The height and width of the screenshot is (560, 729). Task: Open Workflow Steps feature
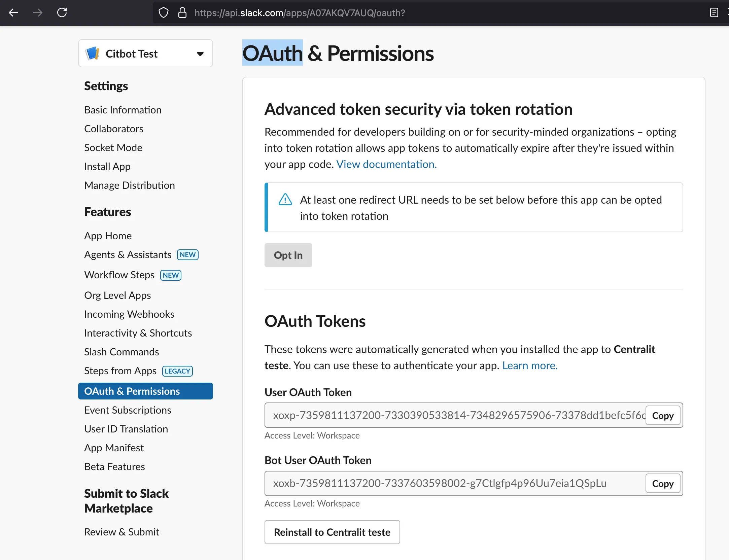click(x=119, y=275)
